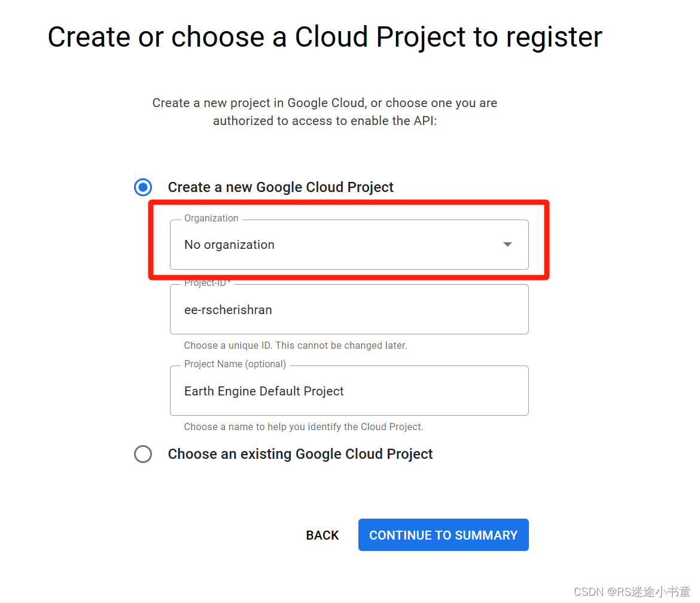Click the Choose an existing Google Cloud Project label
Screen dimensions: 700x603
[300, 454]
